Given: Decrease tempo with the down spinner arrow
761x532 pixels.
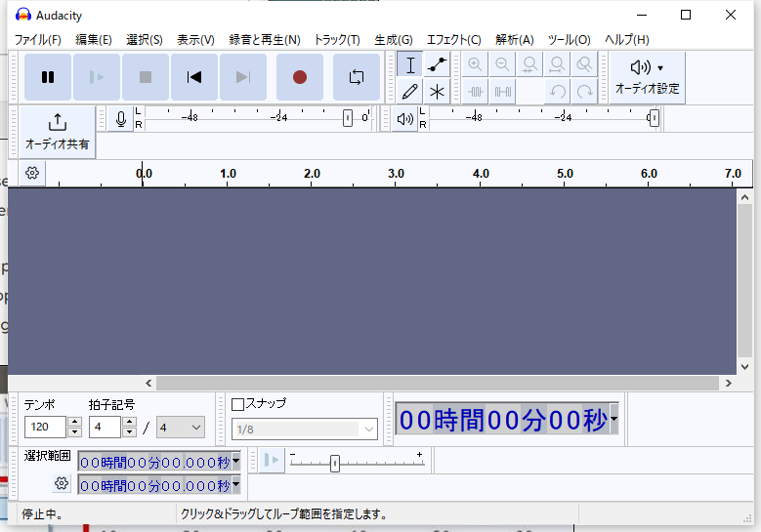Looking at the screenshot, I should (x=75, y=432).
